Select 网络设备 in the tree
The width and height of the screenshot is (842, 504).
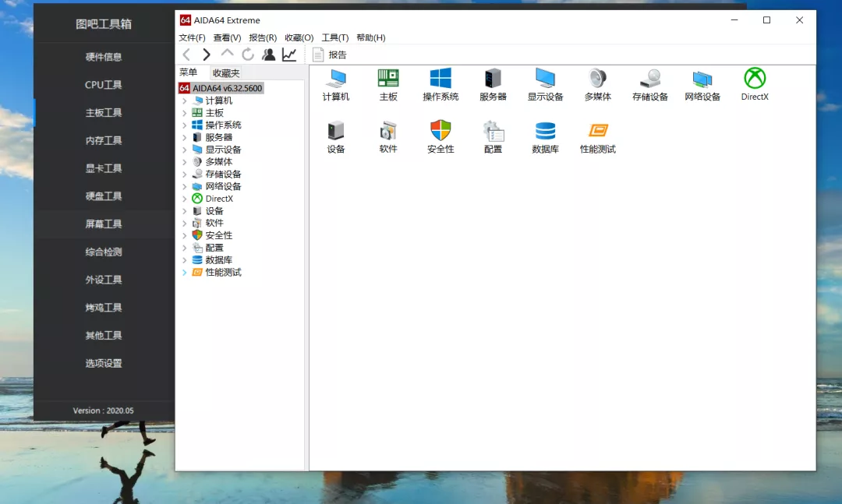pos(223,187)
